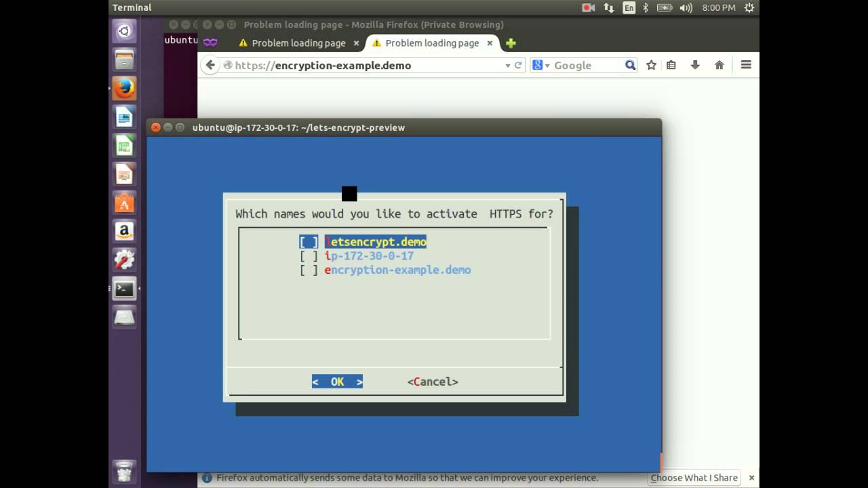
Task: Switch to Terminal launcher icon
Action: (124, 289)
